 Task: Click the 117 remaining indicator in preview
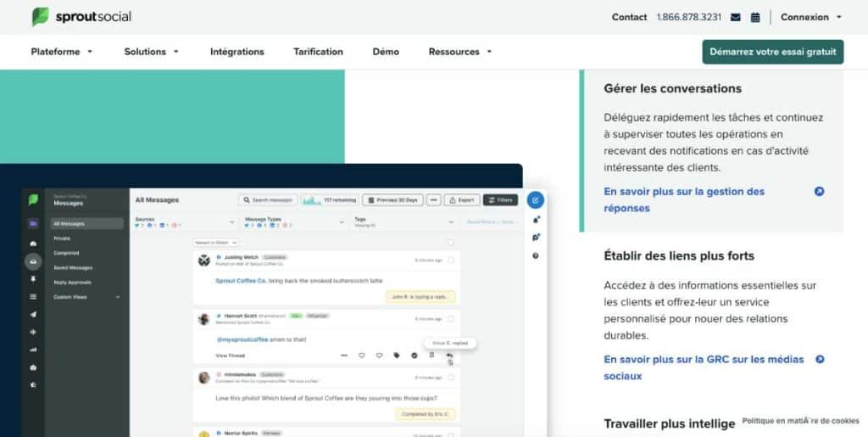[x=330, y=200]
